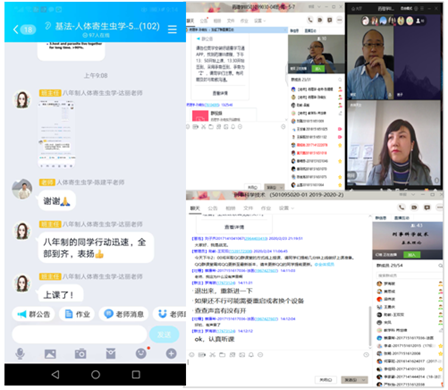Tap the plus icon for more options
Screen dimensions: 448x390
(x=171, y=354)
